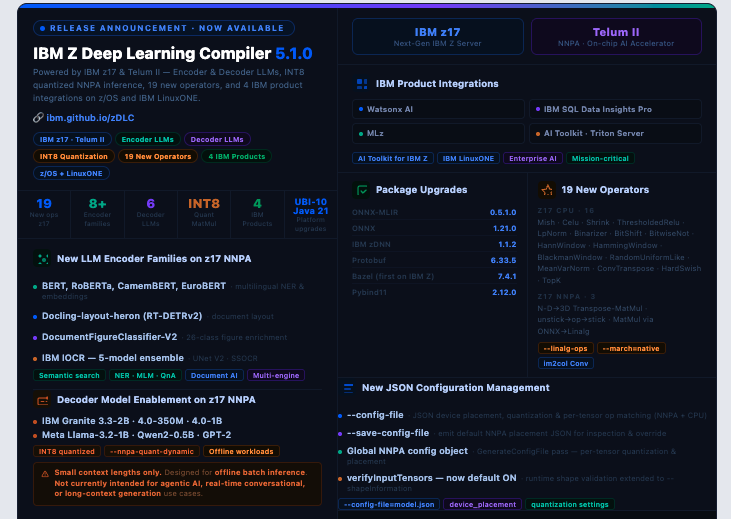The image size is (731, 519).
Task: Click the '--nnpa-quant-dynamic' tag
Action: (152, 451)
